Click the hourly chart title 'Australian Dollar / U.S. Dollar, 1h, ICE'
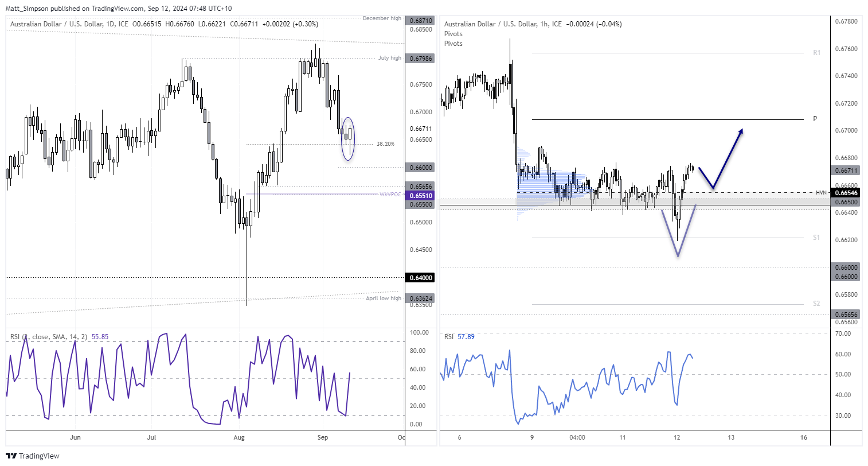Screen dimensions: 868x466 coord(503,24)
